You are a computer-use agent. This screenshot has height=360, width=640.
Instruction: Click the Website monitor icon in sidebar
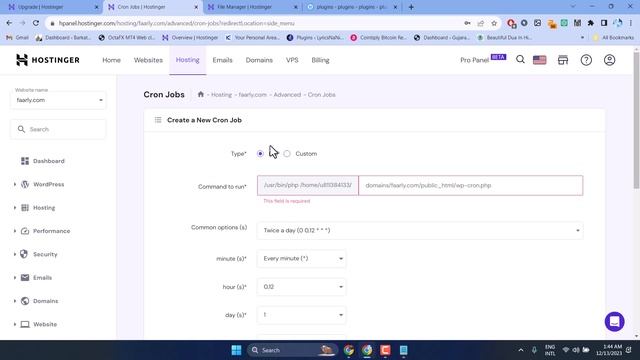tap(25, 324)
